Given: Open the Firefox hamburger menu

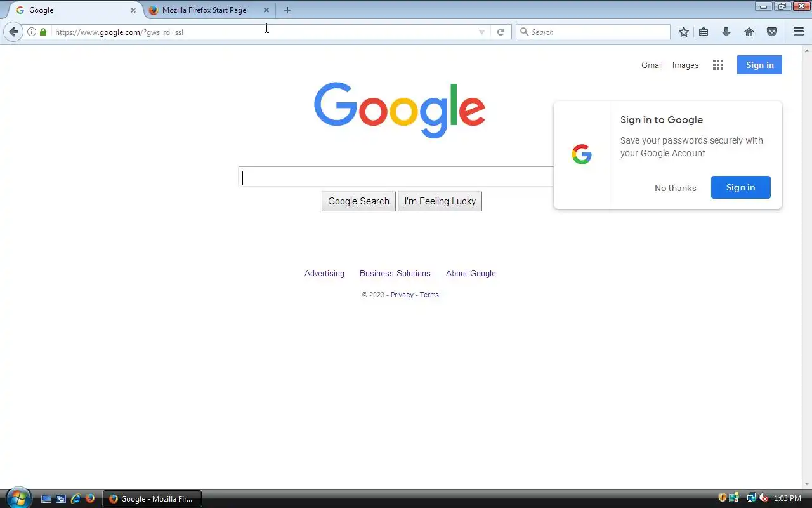Looking at the screenshot, I should point(799,32).
